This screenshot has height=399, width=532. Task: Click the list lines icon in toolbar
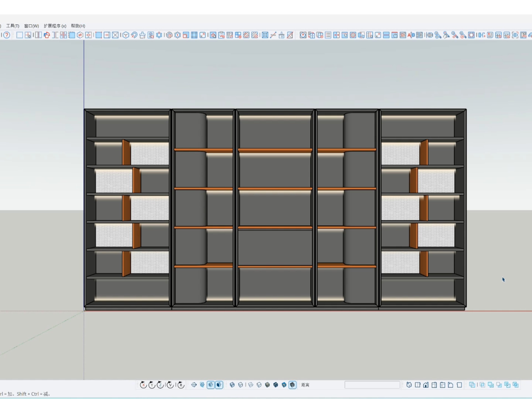coord(328,35)
